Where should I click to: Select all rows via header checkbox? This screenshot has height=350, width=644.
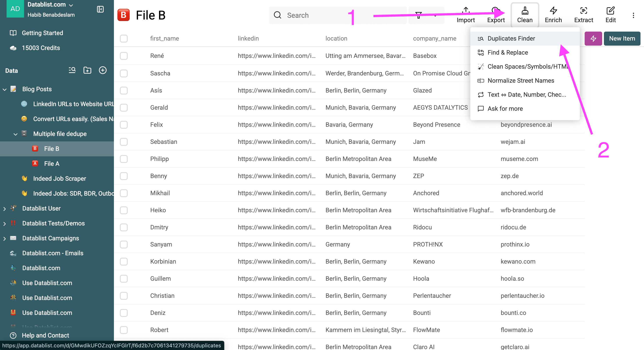(x=124, y=39)
